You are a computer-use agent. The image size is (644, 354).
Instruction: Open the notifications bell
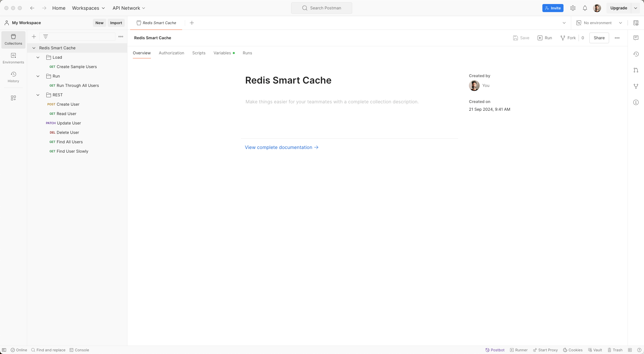tap(585, 8)
